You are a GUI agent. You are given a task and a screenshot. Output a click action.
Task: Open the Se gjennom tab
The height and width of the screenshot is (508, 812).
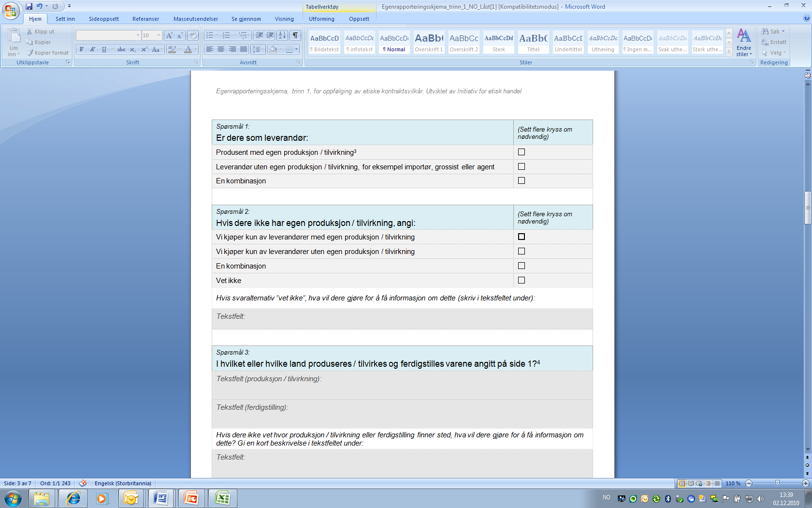point(246,19)
